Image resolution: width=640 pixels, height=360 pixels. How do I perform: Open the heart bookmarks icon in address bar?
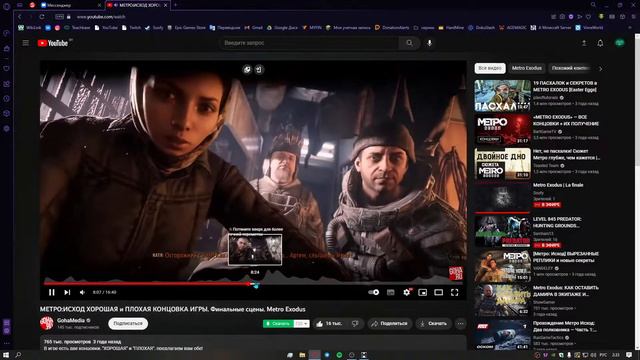588,17
